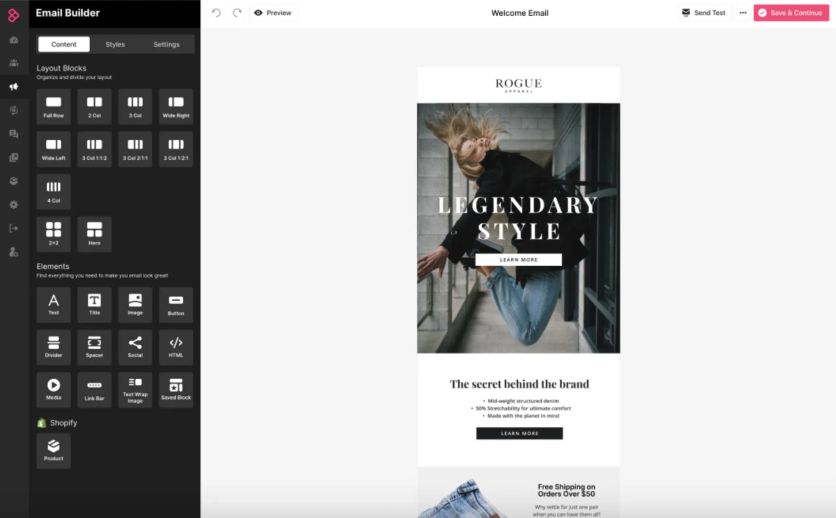Open the automation sidebar icon below megaphone

(x=14, y=110)
